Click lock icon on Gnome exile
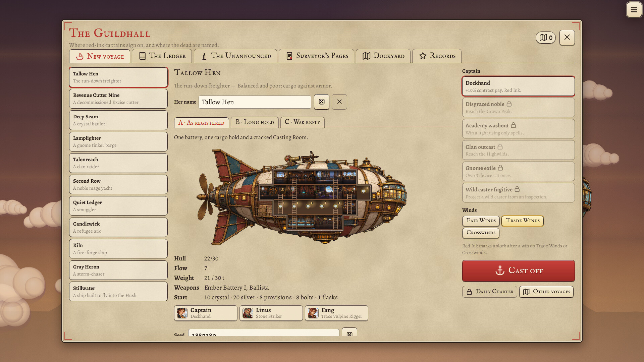Image resolution: width=644 pixels, height=362 pixels. pyautogui.click(x=500, y=168)
